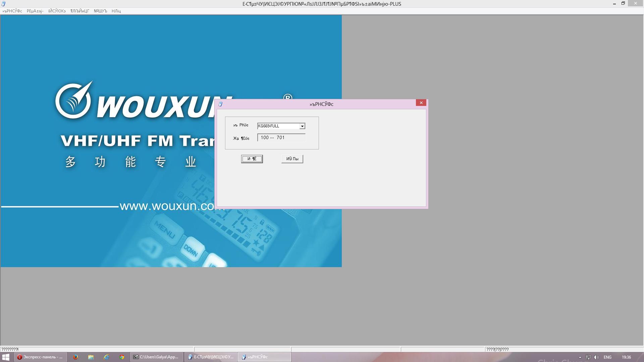Open the Windows Start button
This screenshot has width=644, height=362.
6,357
